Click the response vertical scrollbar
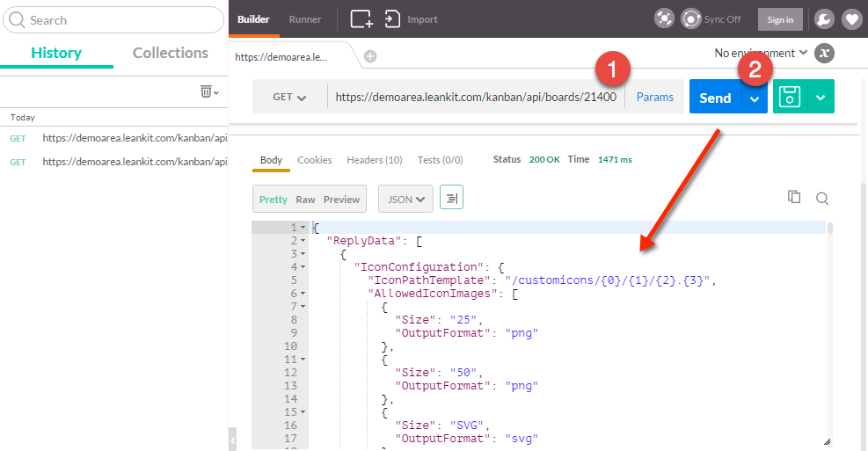This screenshot has width=868, height=451. click(830, 229)
